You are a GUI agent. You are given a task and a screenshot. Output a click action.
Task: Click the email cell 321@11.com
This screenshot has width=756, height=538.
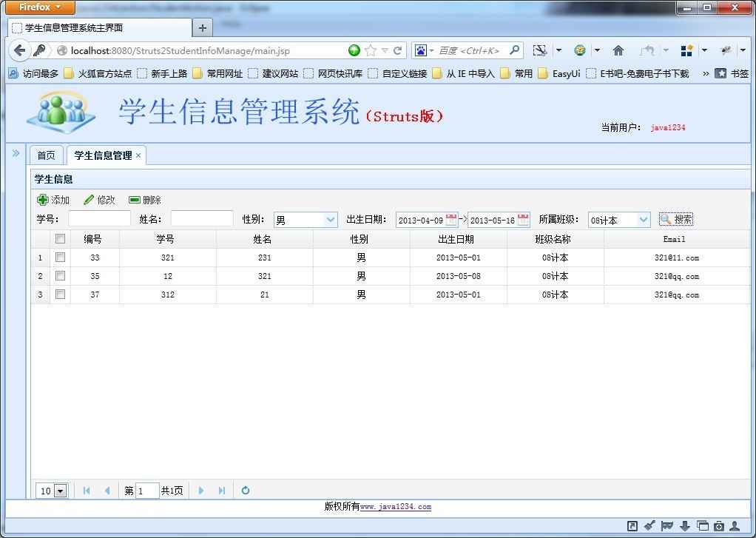(676, 258)
